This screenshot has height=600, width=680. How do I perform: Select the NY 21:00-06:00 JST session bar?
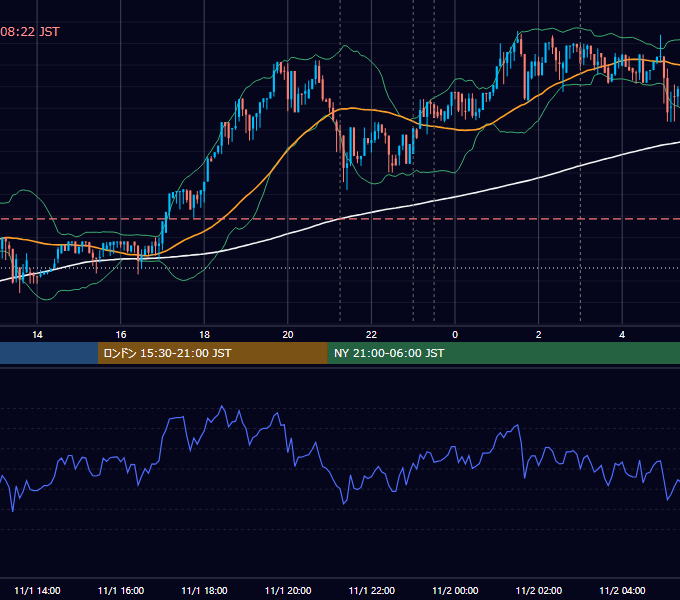coord(503,353)
